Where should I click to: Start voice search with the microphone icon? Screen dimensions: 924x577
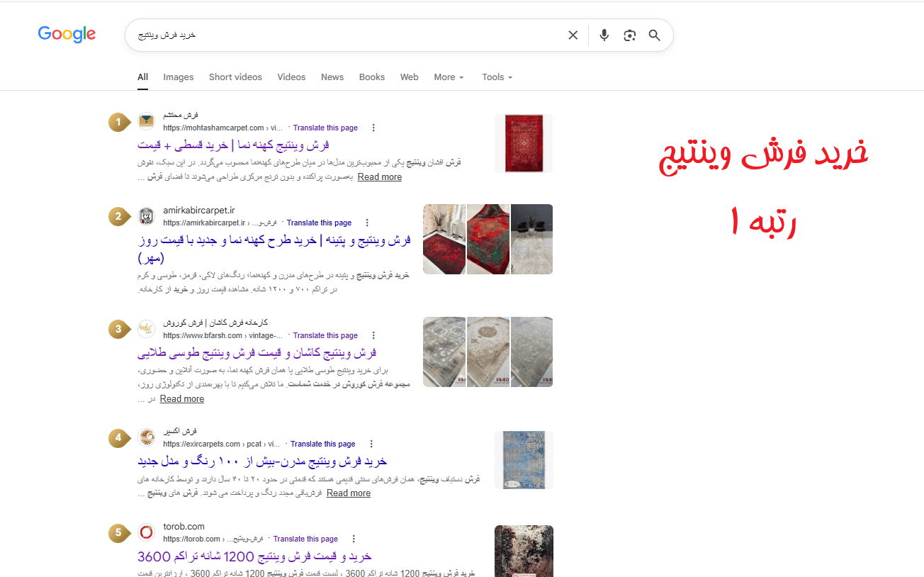pyautogui.click(x=604, y=35)
